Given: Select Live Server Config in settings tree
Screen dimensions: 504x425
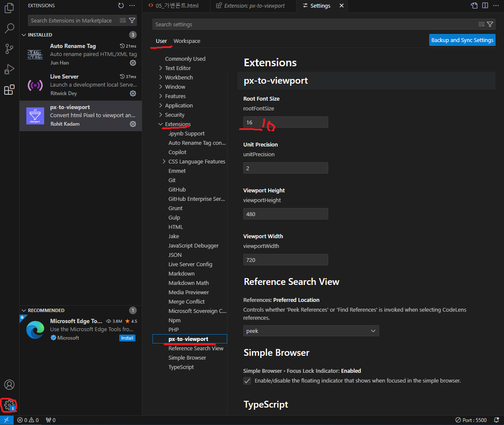Looking at the screenshot, I should coord(190,264).
